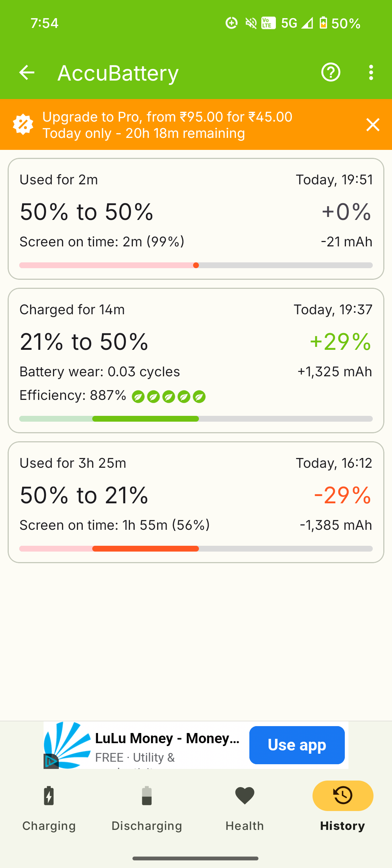
Task: Tap the green efficiency leaf icons
Action: tap(168, 397)
